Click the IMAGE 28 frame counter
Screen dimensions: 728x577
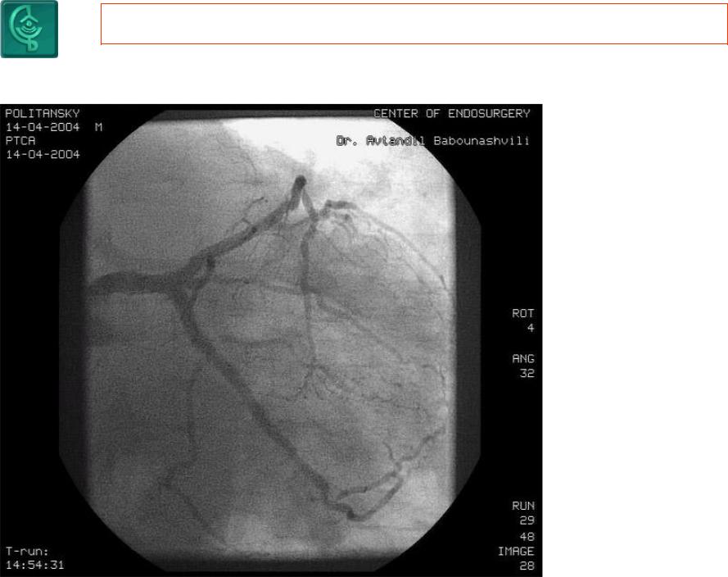point(516,558)
